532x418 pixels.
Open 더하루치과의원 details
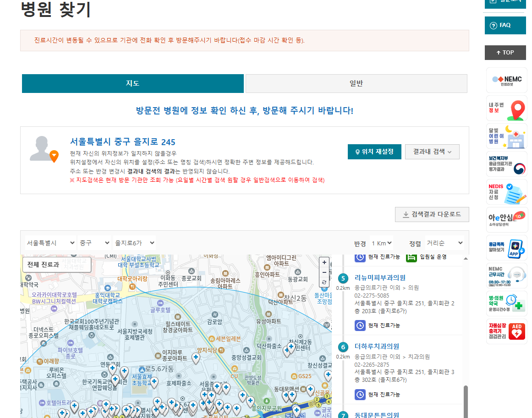pyautogui.click(x=377, y=347)
